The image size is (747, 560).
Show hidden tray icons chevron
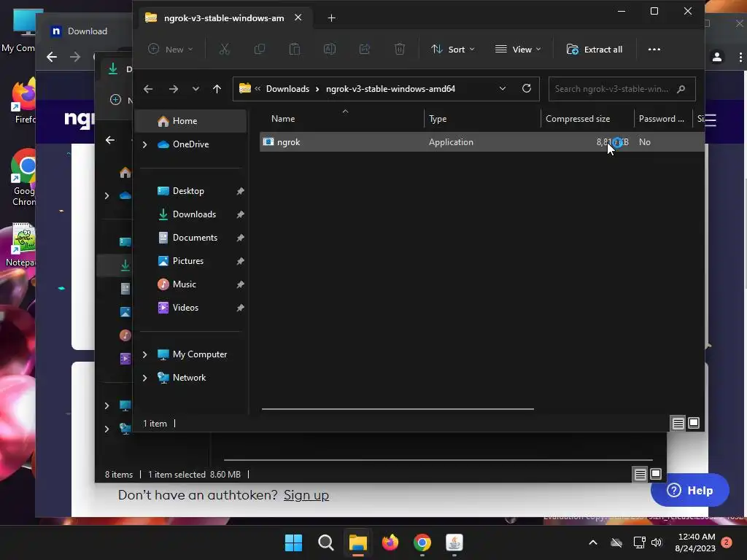pos(593,542)
